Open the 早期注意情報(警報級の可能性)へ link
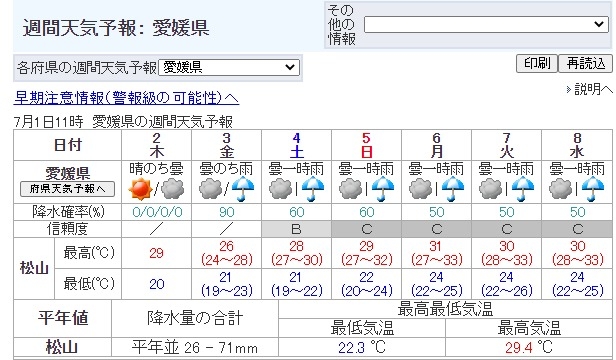616x360 pixels. [126, 98]
